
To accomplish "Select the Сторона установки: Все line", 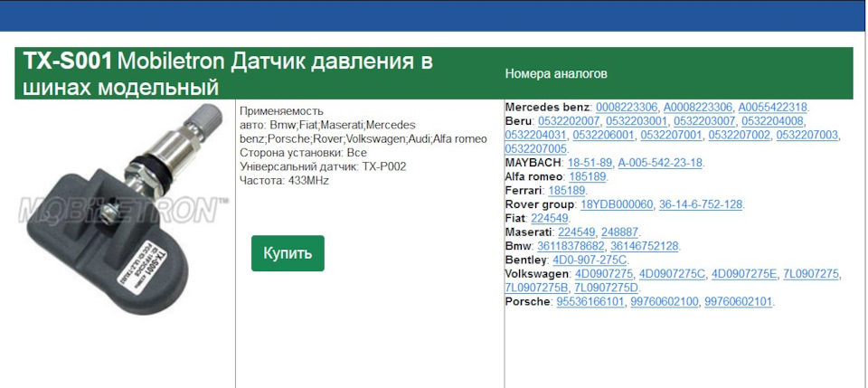I will click(304, 152).
